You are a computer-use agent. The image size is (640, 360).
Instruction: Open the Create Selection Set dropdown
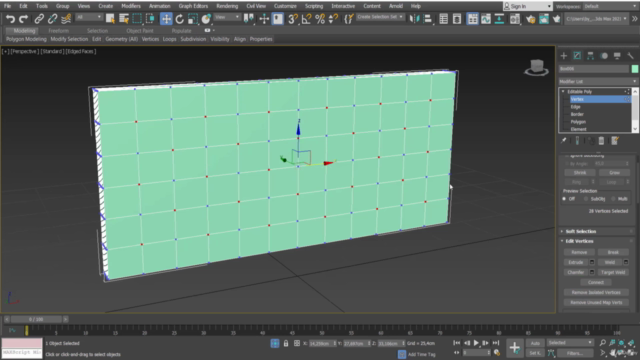380,17
